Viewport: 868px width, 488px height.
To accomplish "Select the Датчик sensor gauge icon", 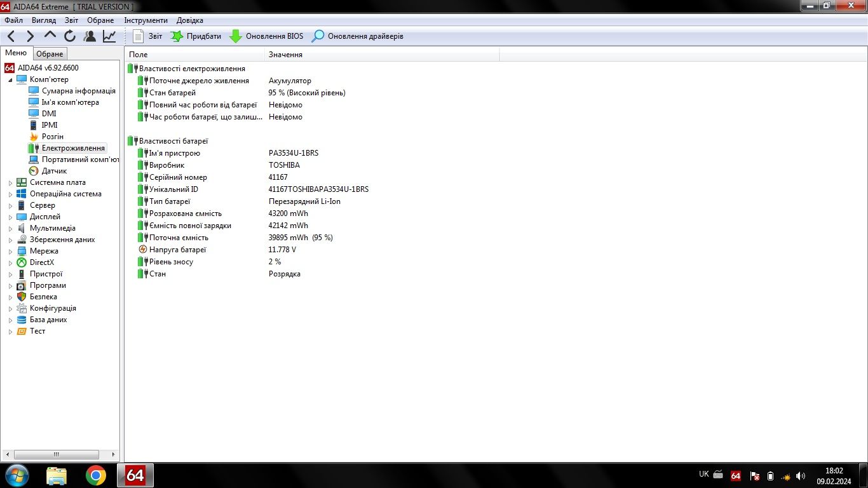I will tap(34, 171).
